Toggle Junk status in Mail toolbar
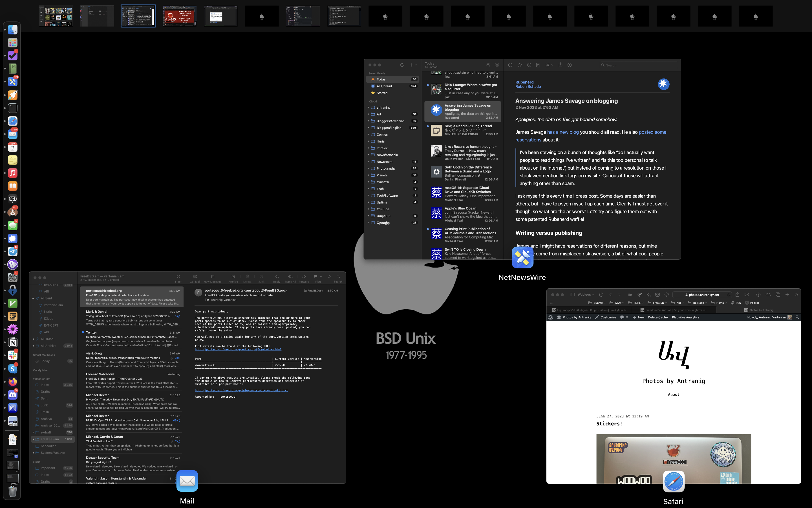812x508 pixels. coord(261,277)
